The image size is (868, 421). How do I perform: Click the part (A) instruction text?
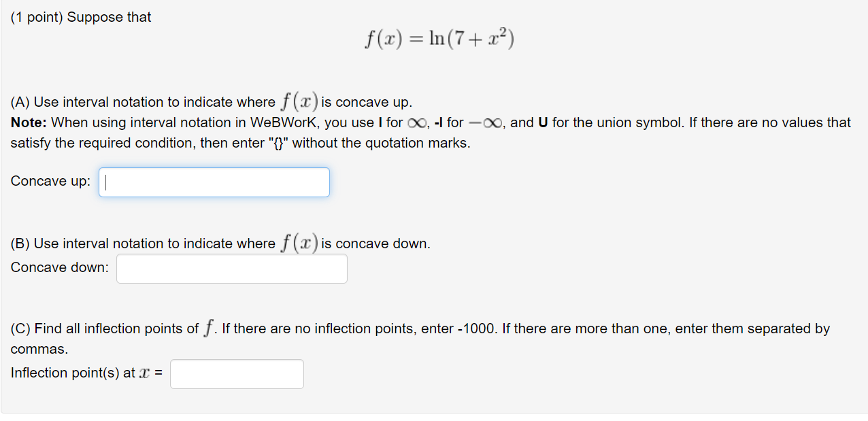point(204,101)
